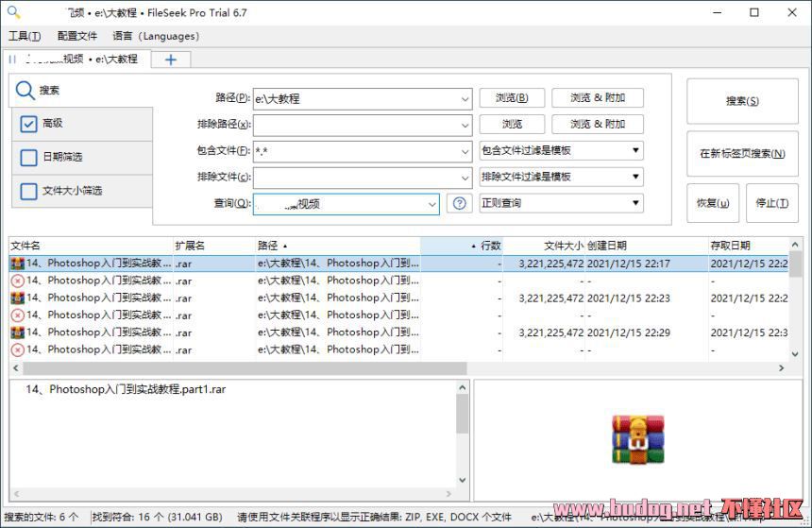Sort results by 文件大小 column header
Image resolution: width=812 pixels, height=528 pixels.
point(544,246)
